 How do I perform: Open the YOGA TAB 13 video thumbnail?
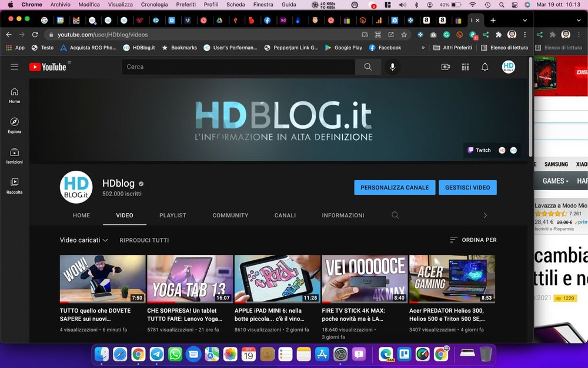click(x=190, y=279)
